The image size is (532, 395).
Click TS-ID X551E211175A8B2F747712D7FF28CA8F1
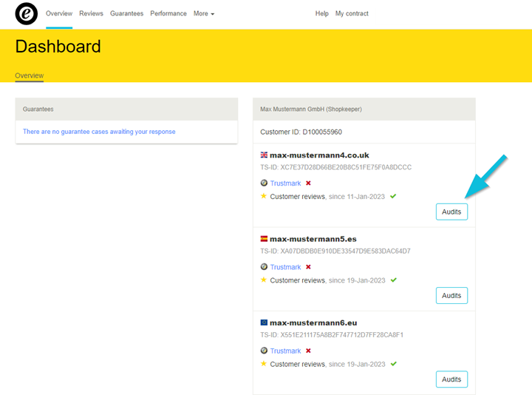tap(332, 335)
